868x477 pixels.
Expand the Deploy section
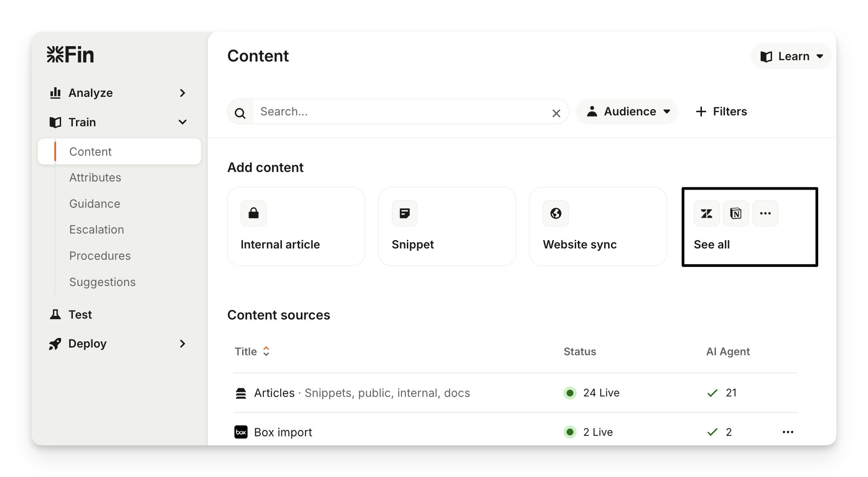click(x=182, y=344)
